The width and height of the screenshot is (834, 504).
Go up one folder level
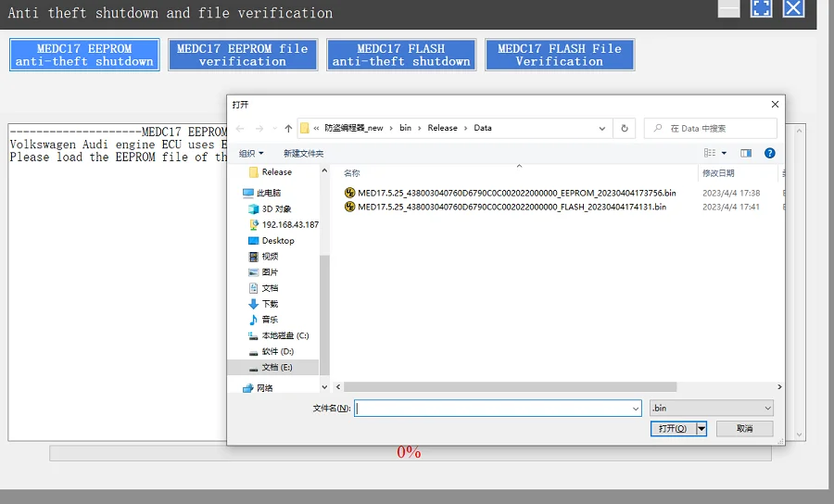point(288,128)
